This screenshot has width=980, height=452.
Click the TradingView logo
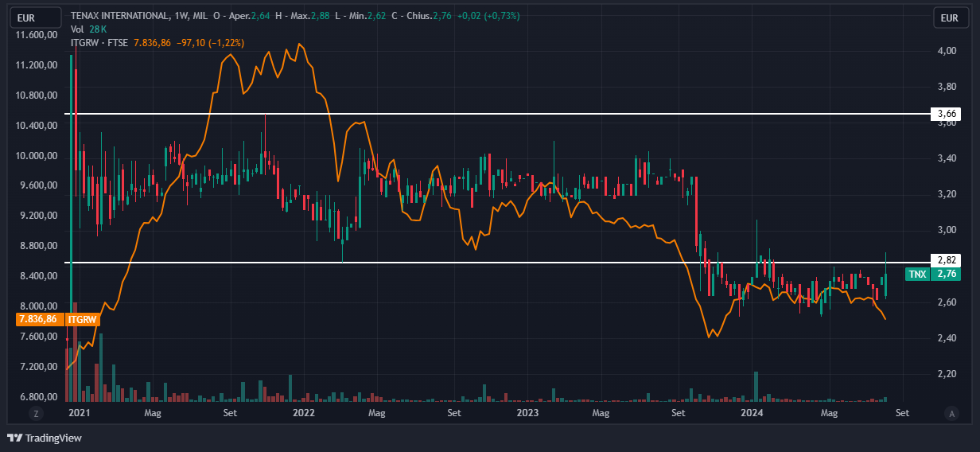pos(45,438)
